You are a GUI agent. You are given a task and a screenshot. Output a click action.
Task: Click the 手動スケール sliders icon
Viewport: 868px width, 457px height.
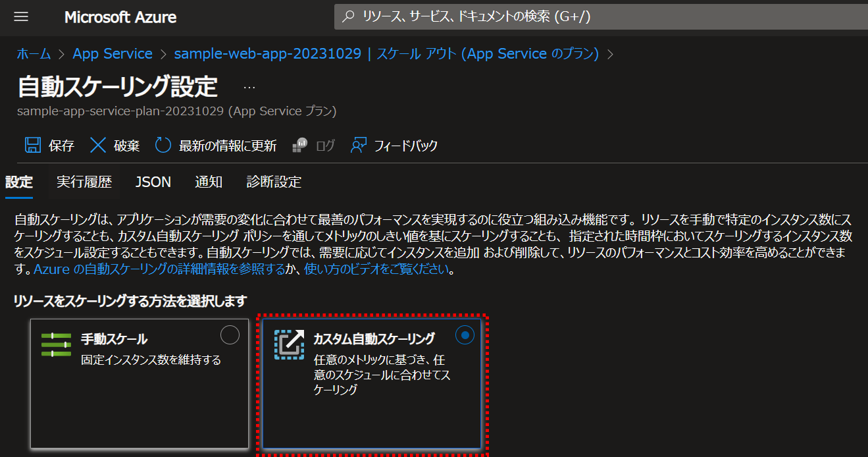pos(56,342)
